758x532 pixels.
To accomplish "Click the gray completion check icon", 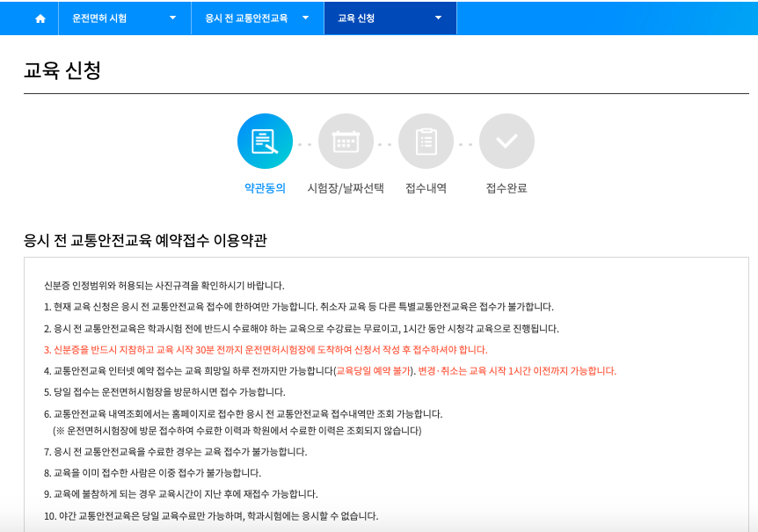I will click(507, 141).
